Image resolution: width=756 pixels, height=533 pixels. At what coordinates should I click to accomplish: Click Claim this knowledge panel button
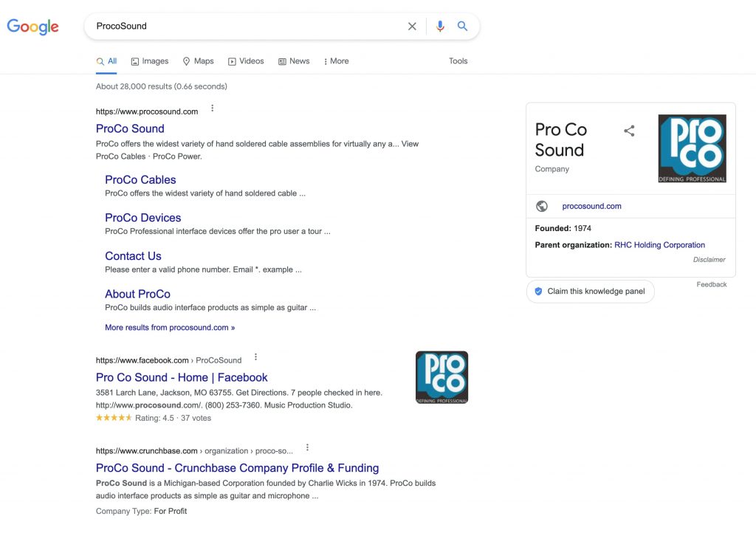(x=590, y=292)
